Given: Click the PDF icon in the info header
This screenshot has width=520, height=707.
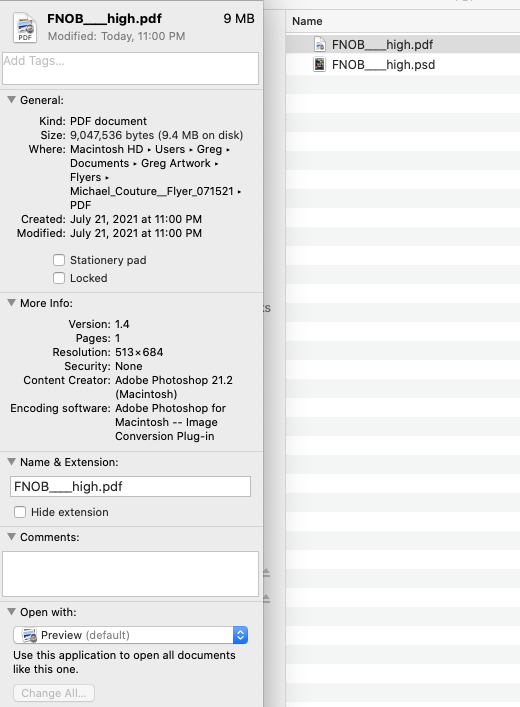Looking at the screenshot, I should (25, 28).
